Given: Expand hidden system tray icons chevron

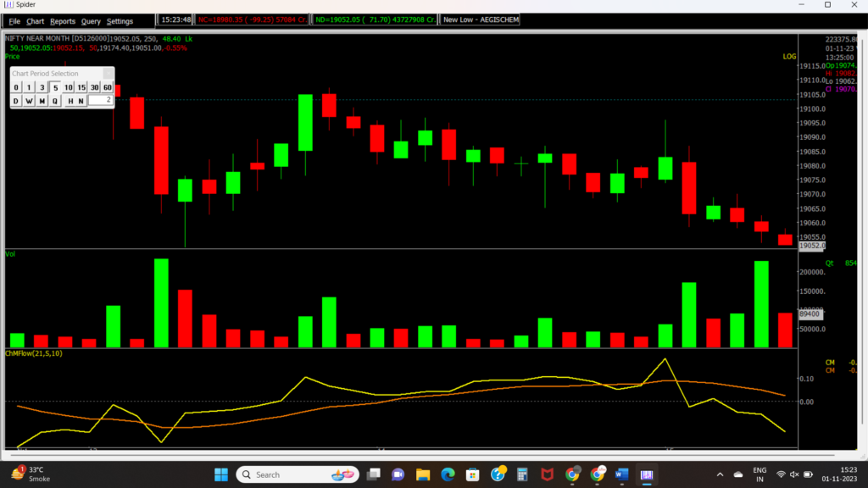Looking at the screenshot, I should [720, 474].
